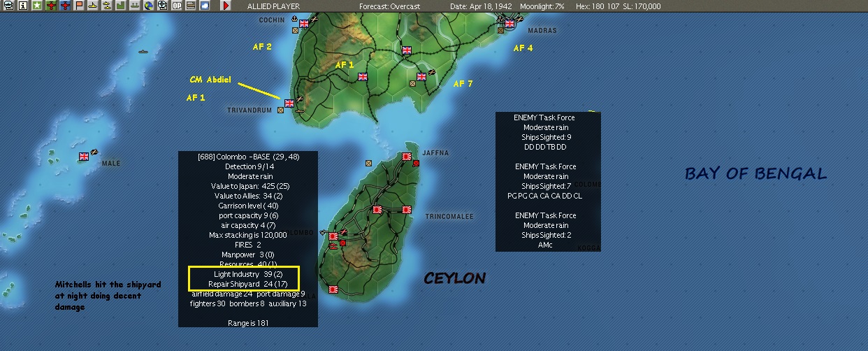Click the JAFFNA city label
This screenshot has height=351, width=868.
(x=435, y=152)
